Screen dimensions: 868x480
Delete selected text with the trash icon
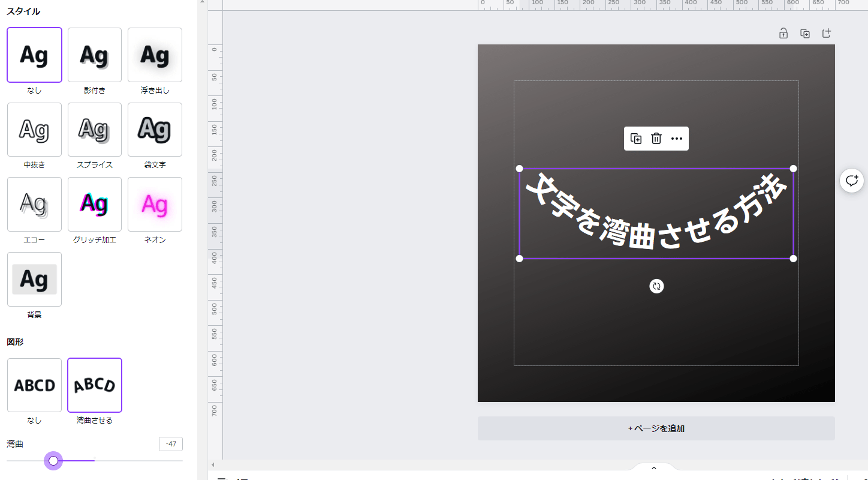[x=656, y=139]
